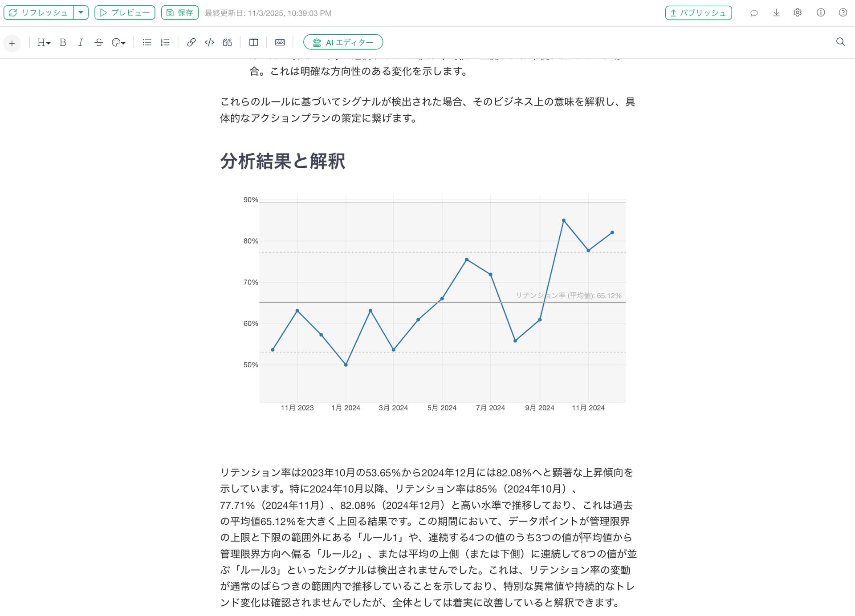Insert a bulleted list
The width and height of the screenshot is (855, 616).
click(147, 42)
